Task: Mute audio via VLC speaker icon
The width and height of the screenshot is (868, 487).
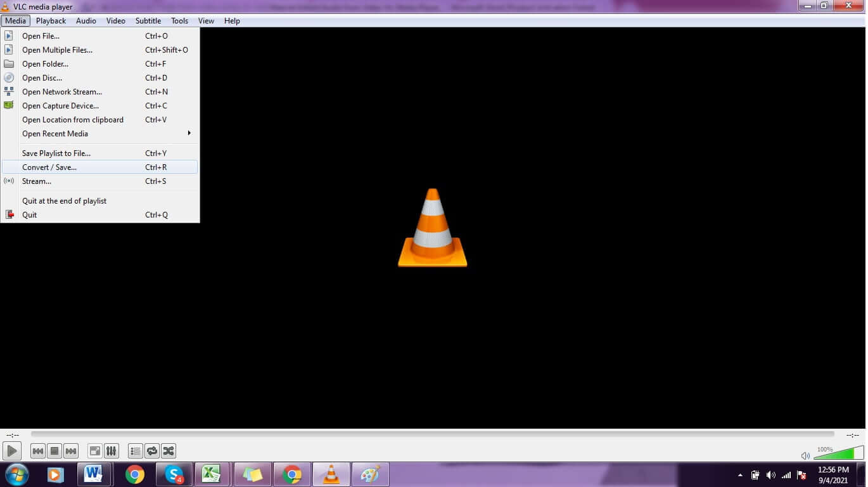Action: point(805,455)
